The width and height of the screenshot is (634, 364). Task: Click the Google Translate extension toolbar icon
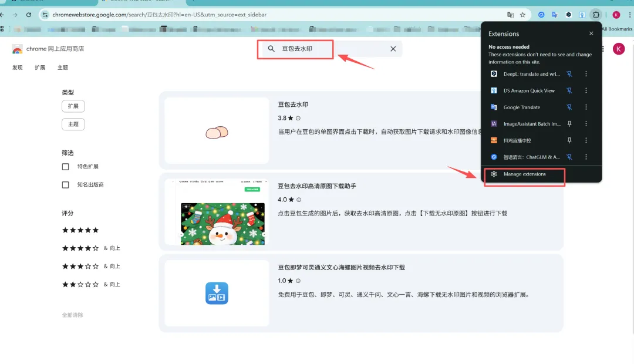(555, 15)
